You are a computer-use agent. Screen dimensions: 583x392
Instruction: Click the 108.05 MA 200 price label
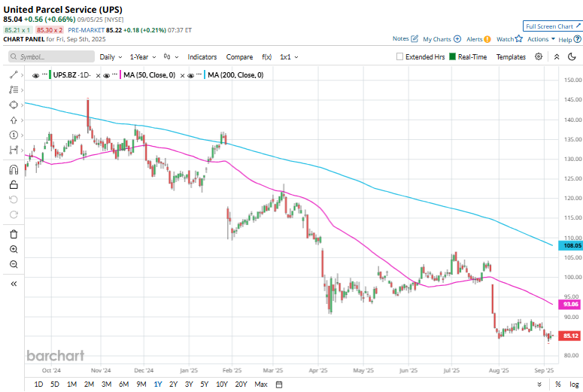pos(571,245)
